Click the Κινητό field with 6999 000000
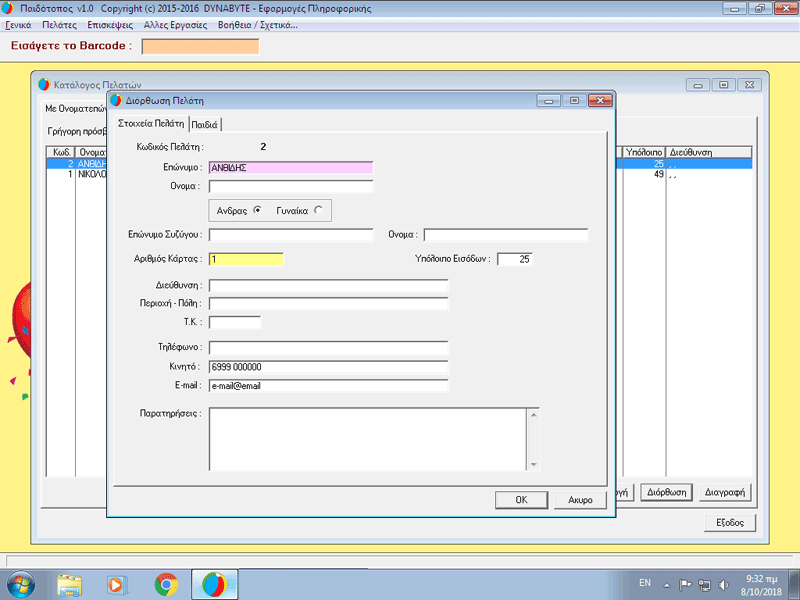Screen dimensions: 800x600 pos(328,367)
